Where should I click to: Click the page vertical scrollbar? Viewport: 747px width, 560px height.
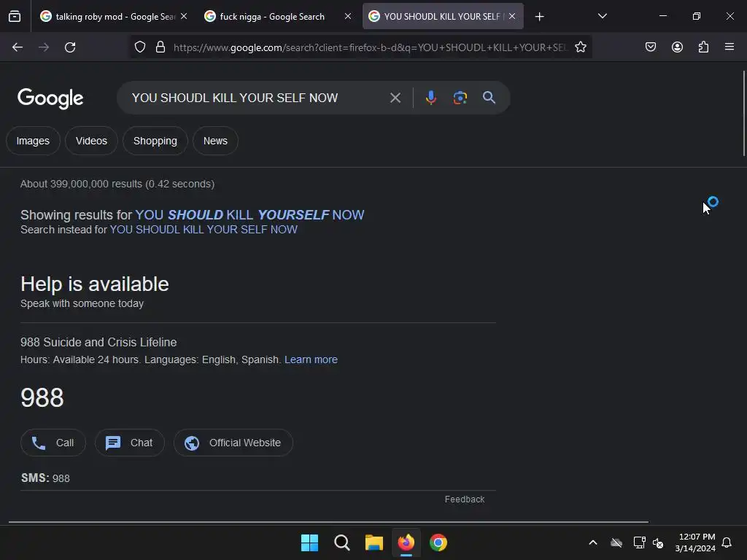coord(743,113)
